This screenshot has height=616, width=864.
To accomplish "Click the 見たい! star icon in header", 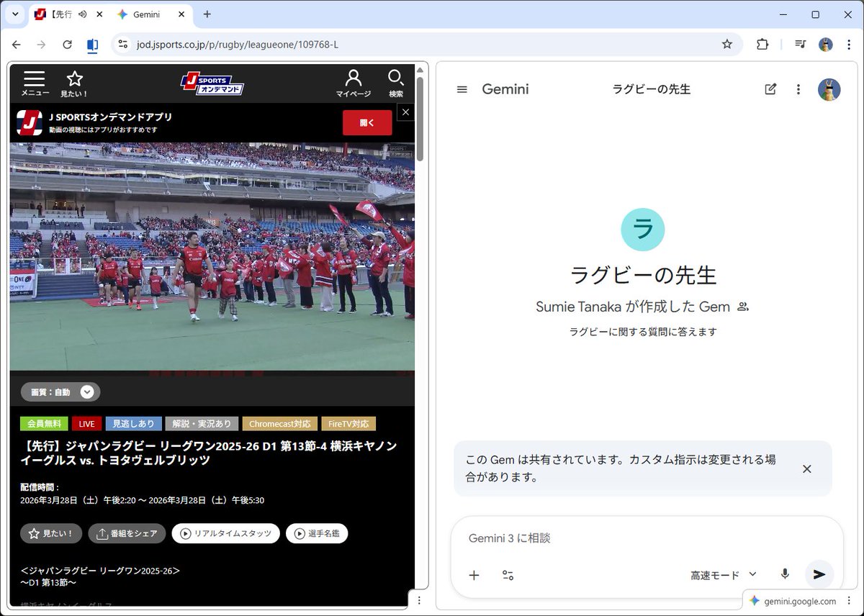I will click(x=74, y=83).
